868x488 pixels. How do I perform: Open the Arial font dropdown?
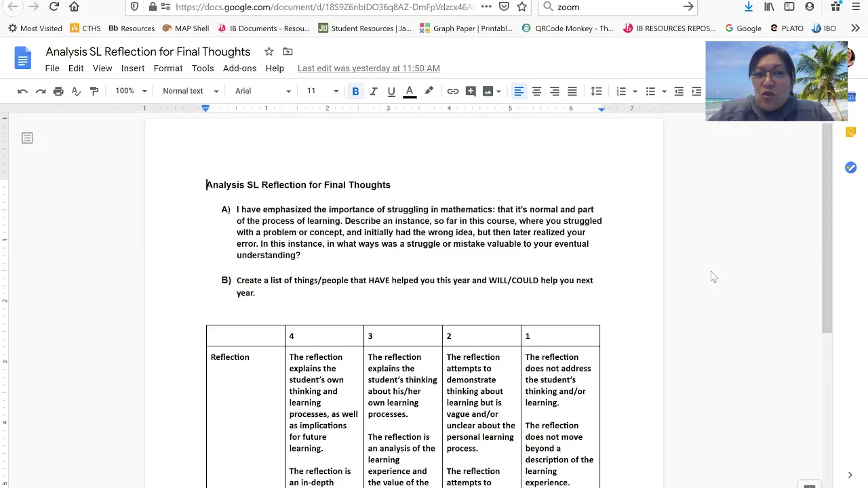point(263,91)
